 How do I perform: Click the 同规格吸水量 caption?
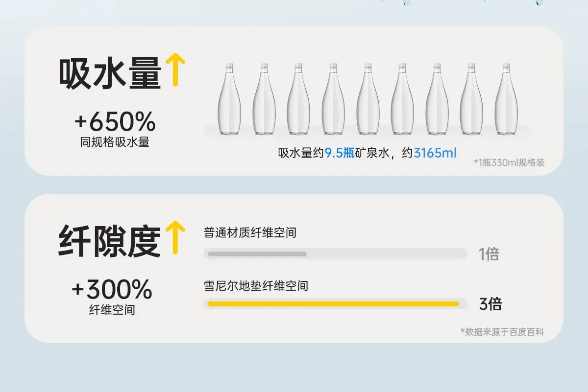click(x=115, y=143)
